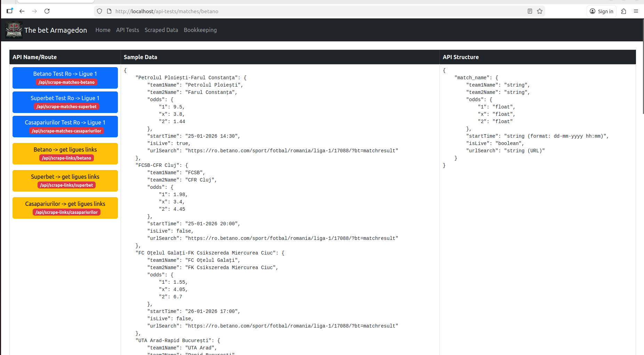The width and height of the screenshot is (644, 355).
Task: Select Casapariurilor get ligues links button
Action: pyautogui.click(x=65, y=208)
